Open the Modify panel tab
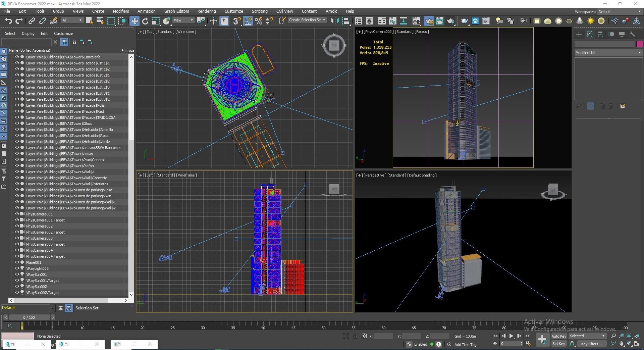This screenshot has height=350, width=644. pos(590,34)
